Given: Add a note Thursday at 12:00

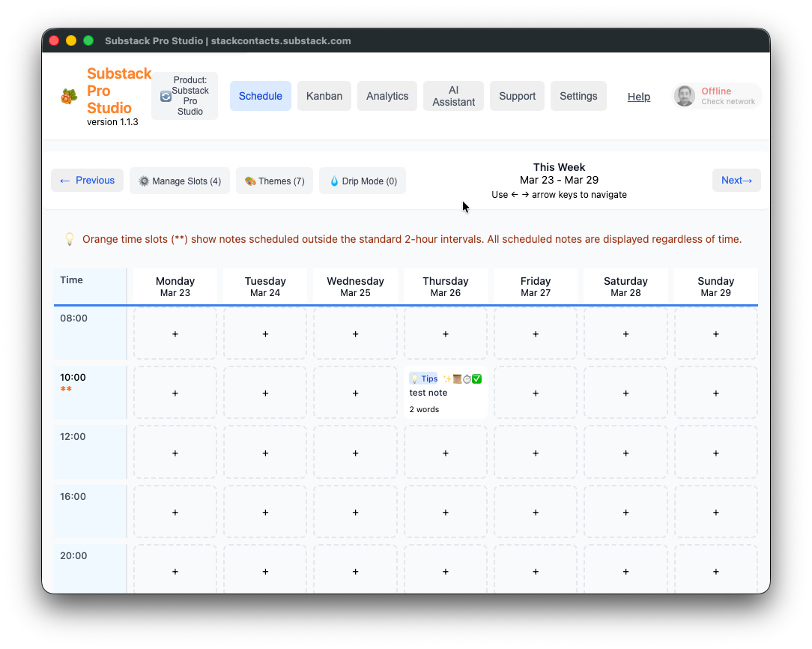Looking at the screenshot, I should (x=446, y=453).
